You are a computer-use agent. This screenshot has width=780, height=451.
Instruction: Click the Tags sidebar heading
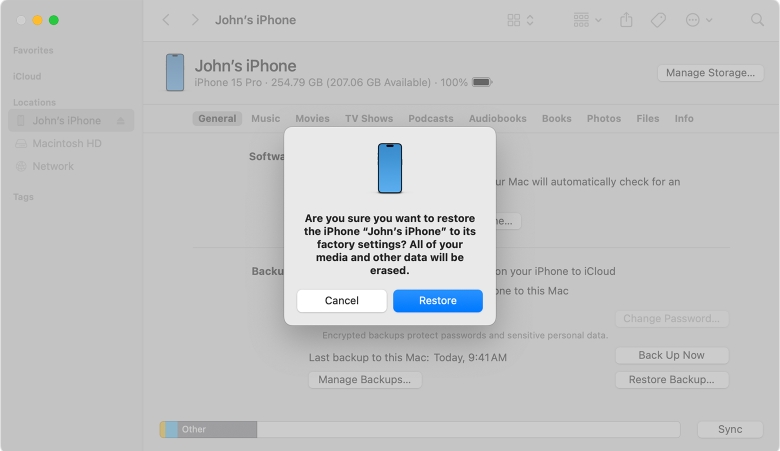(23, 196)
